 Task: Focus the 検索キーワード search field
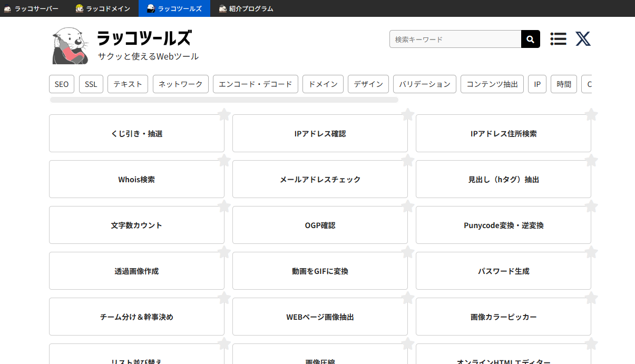click(x=455, y=40)
